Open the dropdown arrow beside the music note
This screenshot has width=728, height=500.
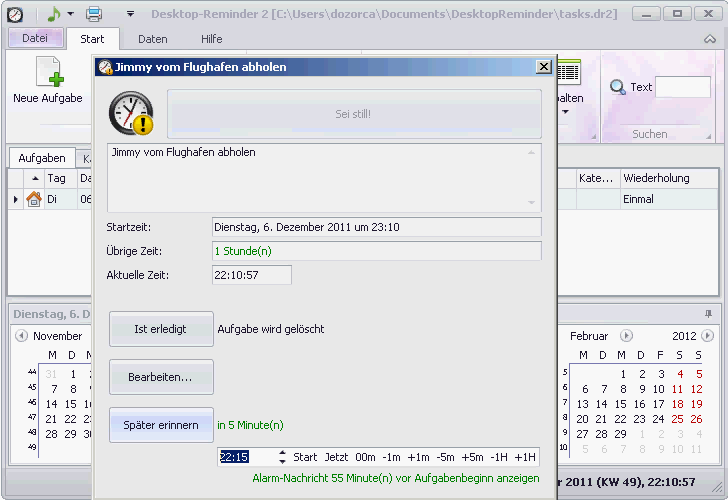click(x=71, y=14)
